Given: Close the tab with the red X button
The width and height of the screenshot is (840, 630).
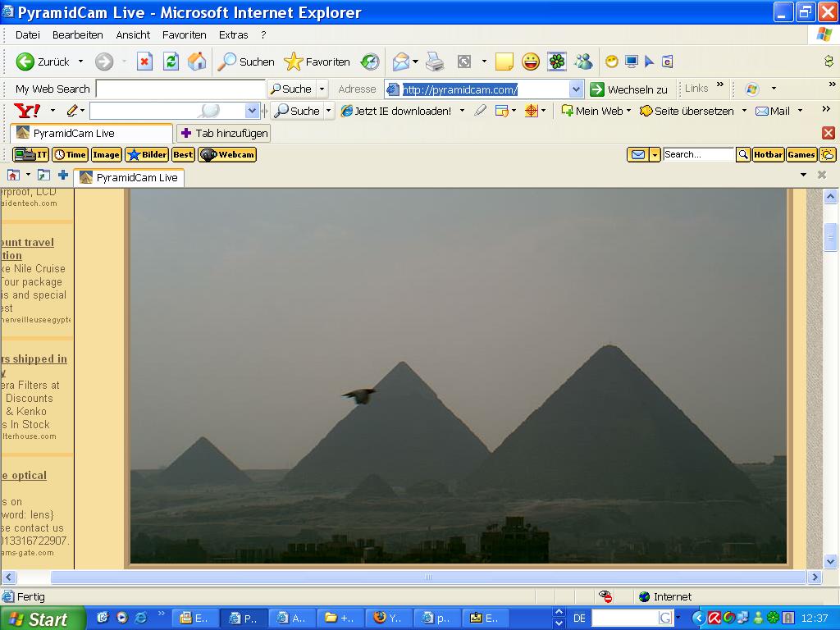Looking at the screenshot, I should (829, 133).
